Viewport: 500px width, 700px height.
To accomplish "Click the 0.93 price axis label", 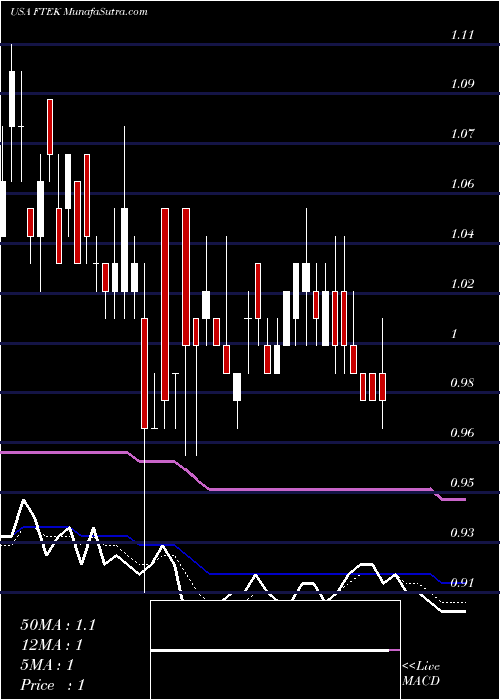I will (462, 533).
